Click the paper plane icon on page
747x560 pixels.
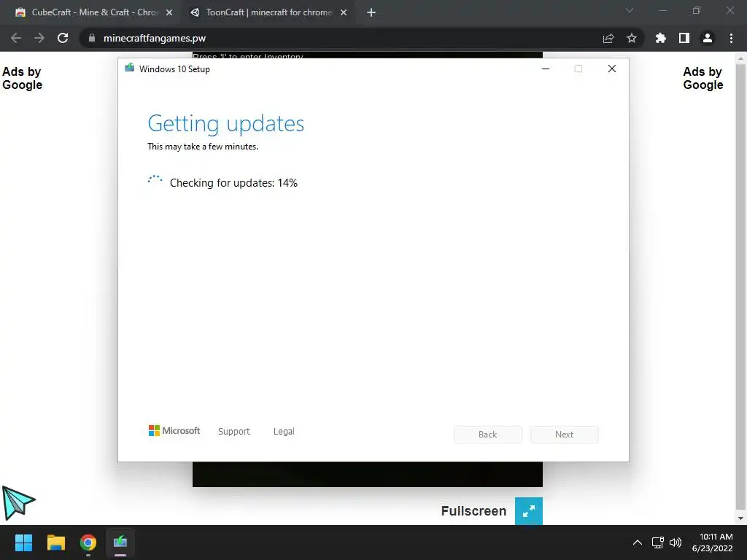18,503
